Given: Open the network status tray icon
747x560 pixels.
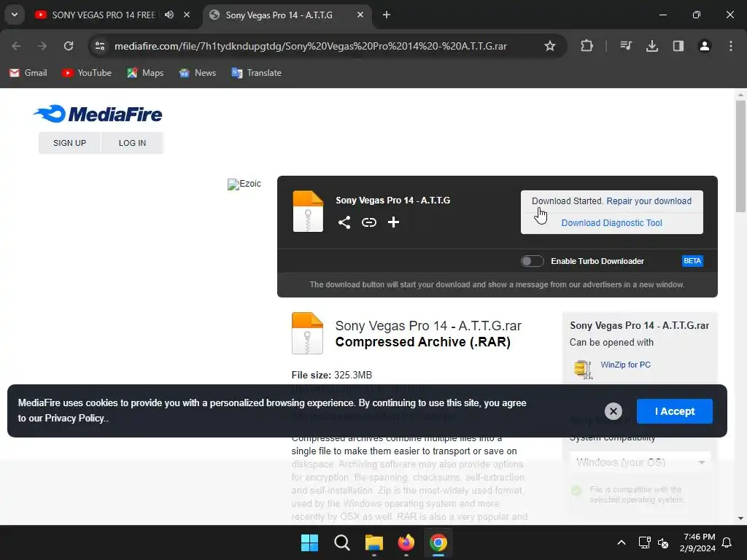Looking at the screenshot, I should point(645,542).
